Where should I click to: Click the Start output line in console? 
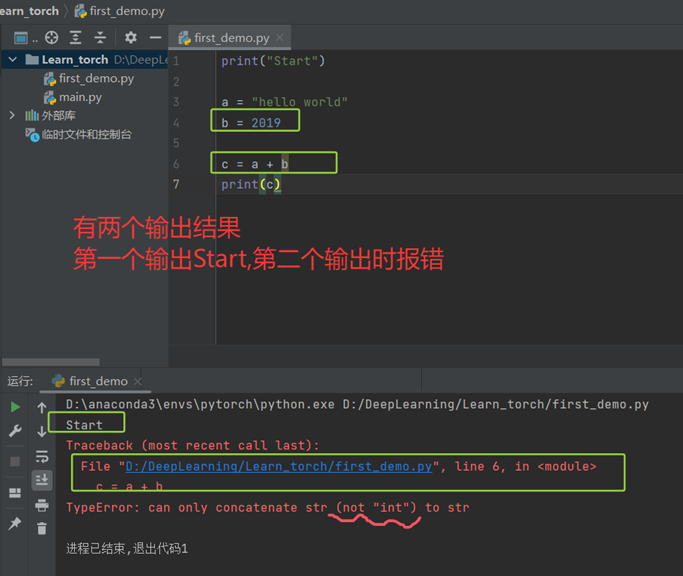(84, 425)
